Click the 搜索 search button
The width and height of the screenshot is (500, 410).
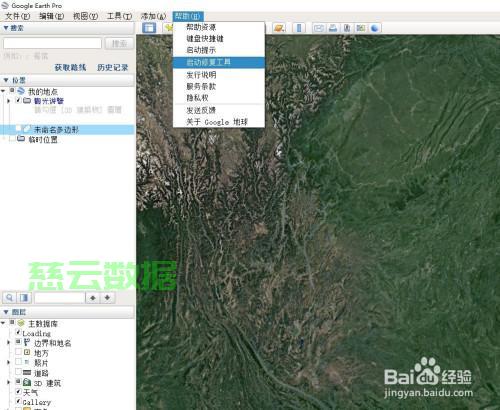tap(119, 43)
